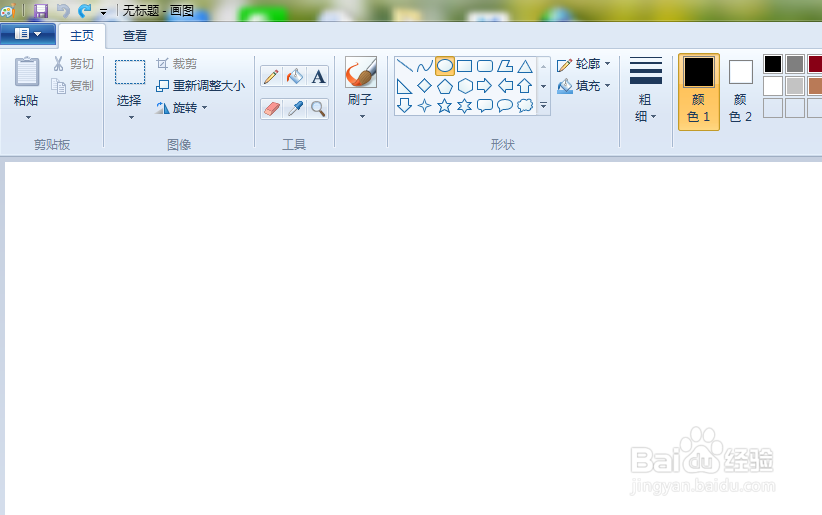Switch to the 主页 (Home) tab

pos(82,36)
